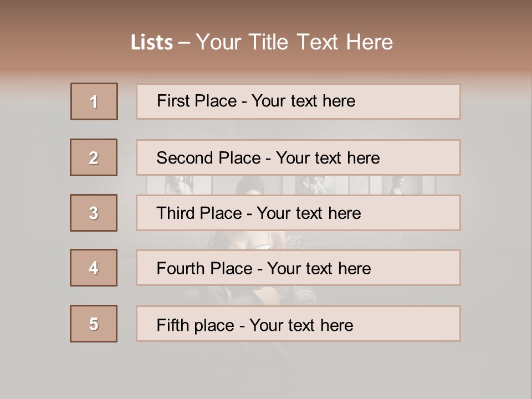Click the bold word "Lists" in title
This screenshot has height=399, width=532.
click(x=152, y=43)
